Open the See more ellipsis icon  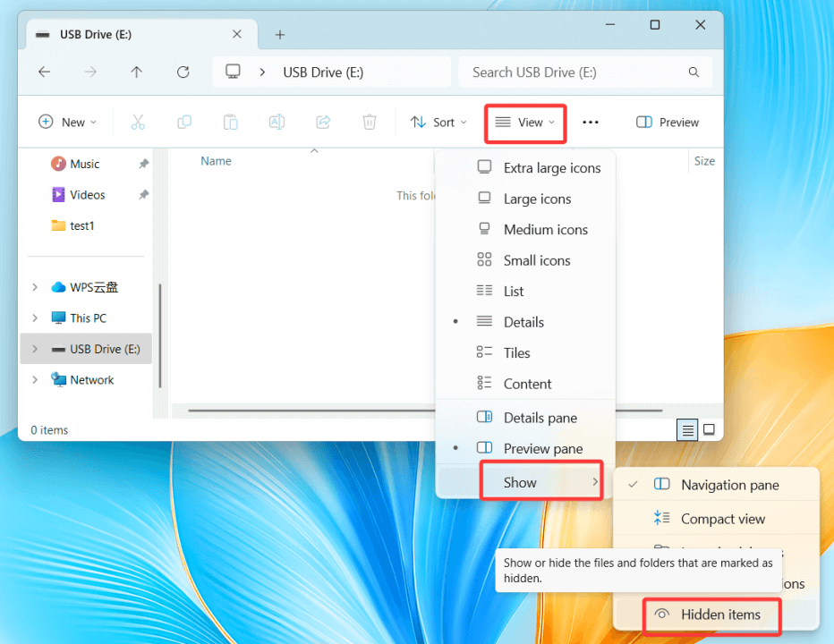click(x=590, y=122)
